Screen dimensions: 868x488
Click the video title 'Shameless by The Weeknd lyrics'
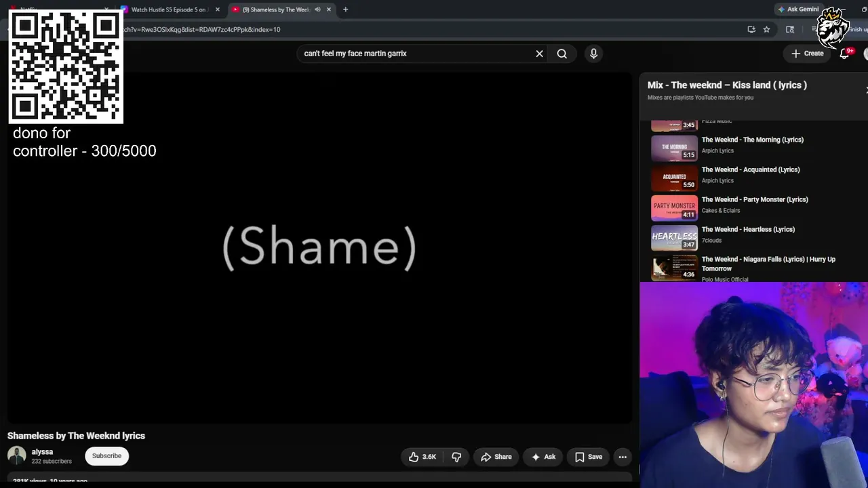(76, 436)
